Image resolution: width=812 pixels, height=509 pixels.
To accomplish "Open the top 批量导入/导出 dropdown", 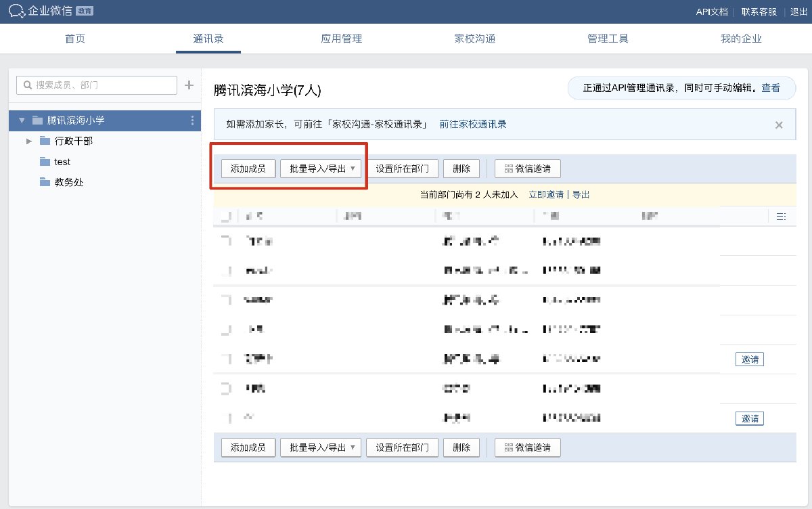I will [321, 169].
